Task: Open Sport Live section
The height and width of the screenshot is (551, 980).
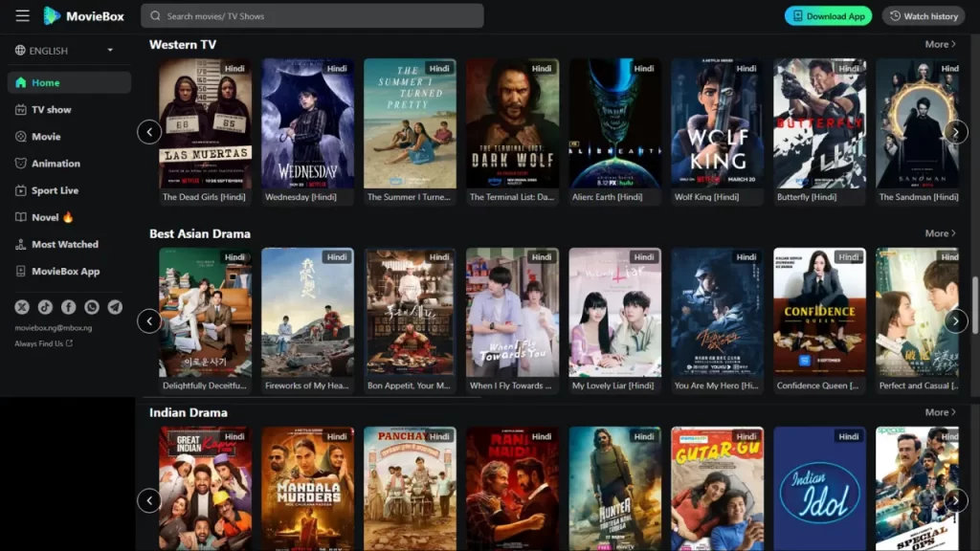Action: pos(69,190)
